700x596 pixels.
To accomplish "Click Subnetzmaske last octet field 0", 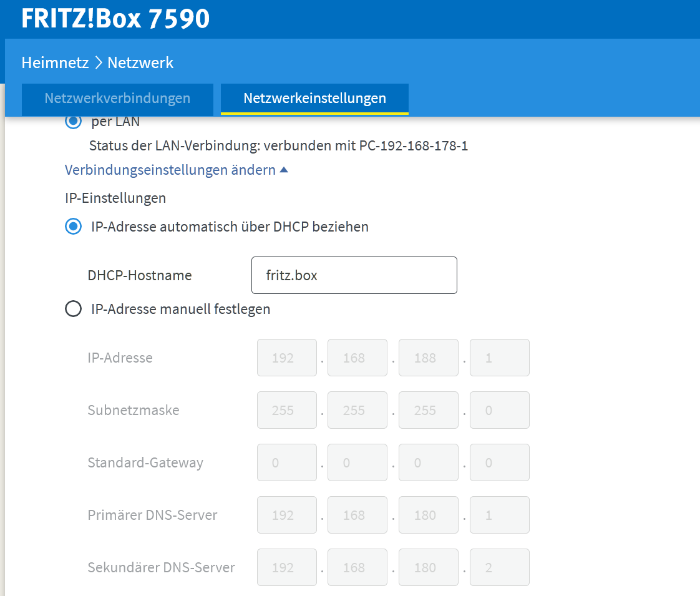I will point(500,410).
